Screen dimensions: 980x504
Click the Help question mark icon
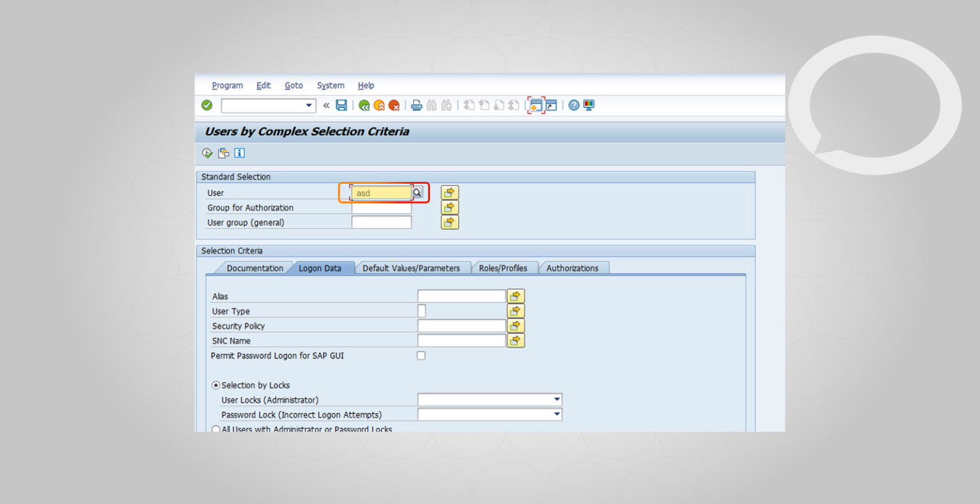click(x=573, y=105)
